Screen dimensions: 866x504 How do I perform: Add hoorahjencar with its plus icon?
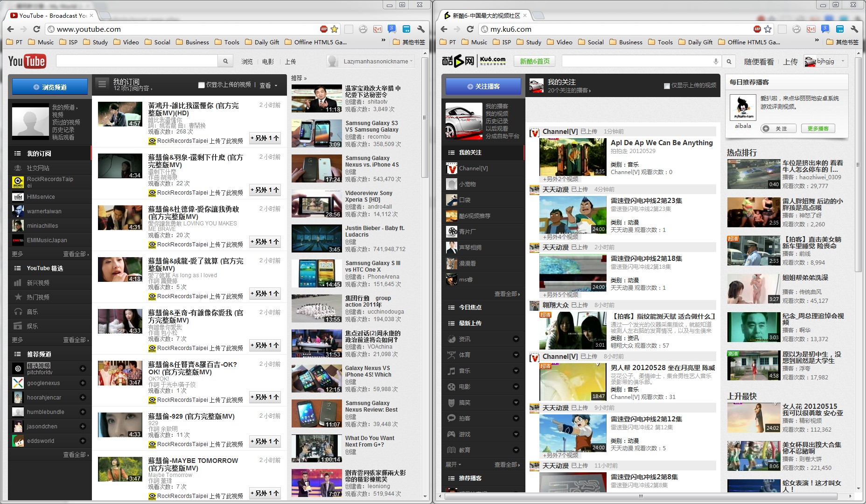[83, 398]
